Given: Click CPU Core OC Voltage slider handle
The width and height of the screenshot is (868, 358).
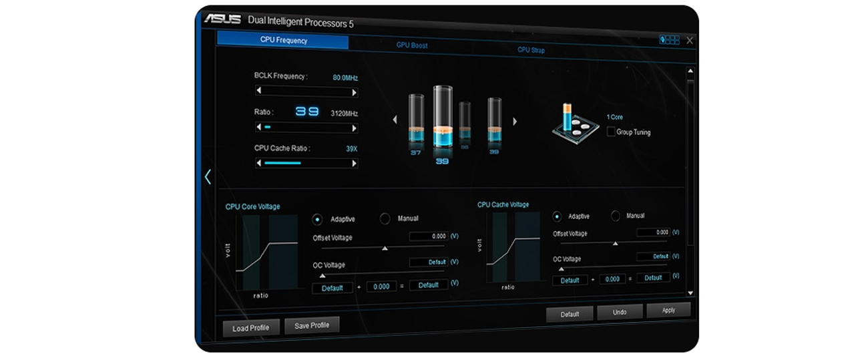Looking at the screenshot, I should [x=322, y=275].
